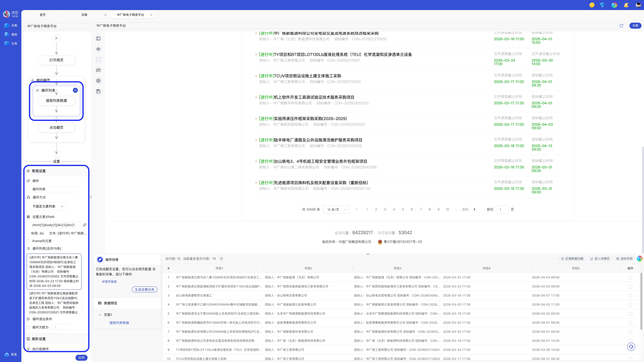Image resolution: width=644 pixels, height=362 pixels.
Task: Click the save disk icon in vertical toolbar
Action: 98,91
